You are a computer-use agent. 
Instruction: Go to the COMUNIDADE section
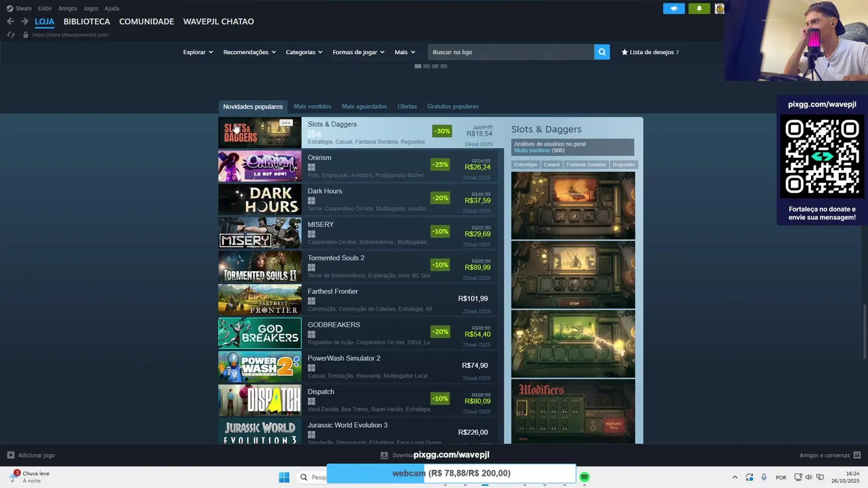(146, 22)
